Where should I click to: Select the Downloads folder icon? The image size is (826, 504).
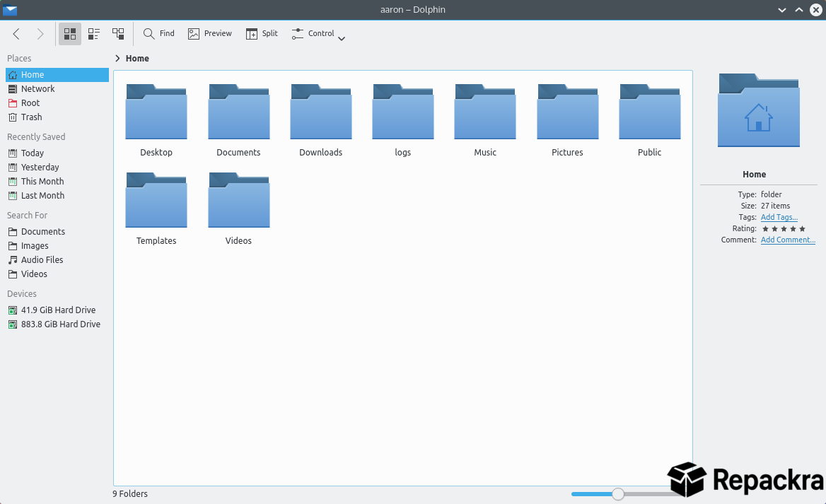(x=321, y=112)
